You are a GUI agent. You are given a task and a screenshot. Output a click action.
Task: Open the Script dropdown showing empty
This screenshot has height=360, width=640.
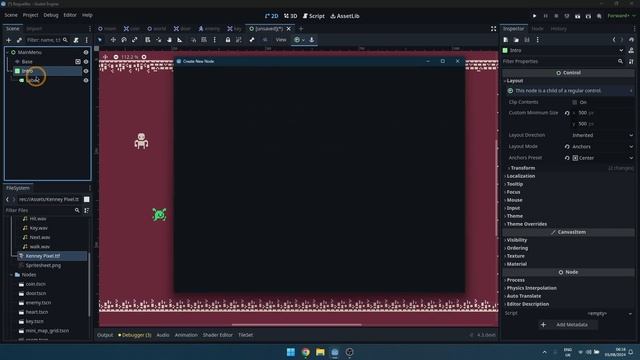pos(602,313)
